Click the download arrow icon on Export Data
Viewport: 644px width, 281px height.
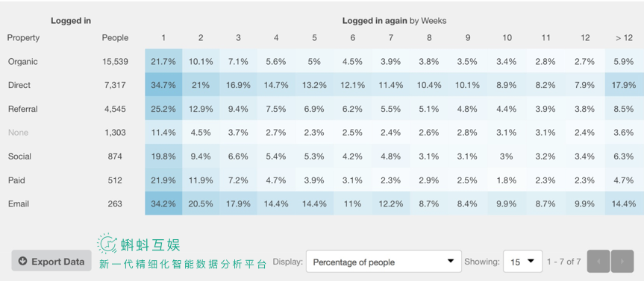tap(23, 262)
